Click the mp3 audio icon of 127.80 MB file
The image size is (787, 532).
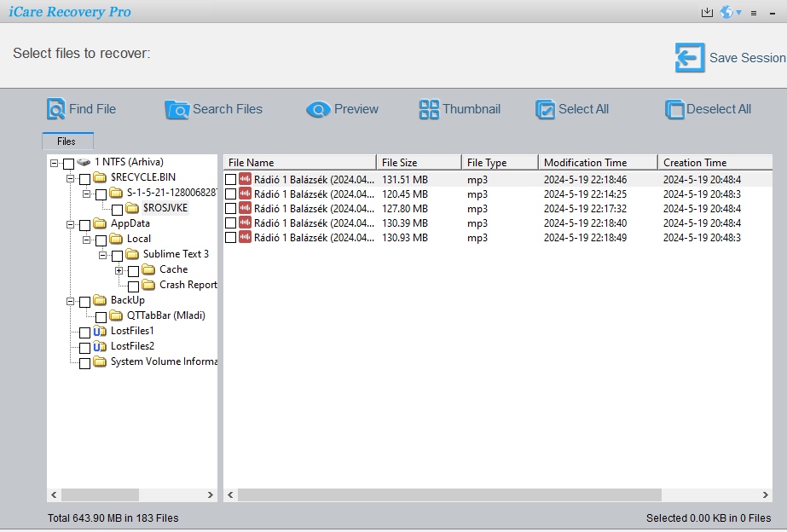coord(245,208)
